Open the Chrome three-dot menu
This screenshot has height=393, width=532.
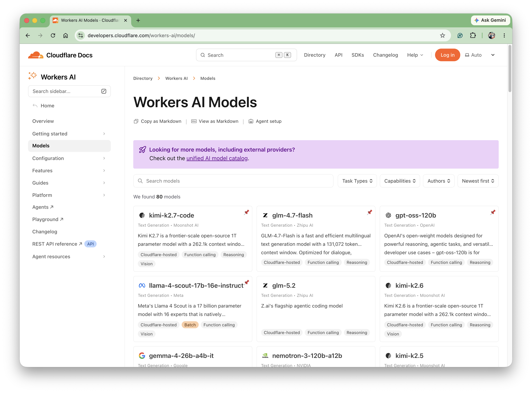[x=504, y=35]
